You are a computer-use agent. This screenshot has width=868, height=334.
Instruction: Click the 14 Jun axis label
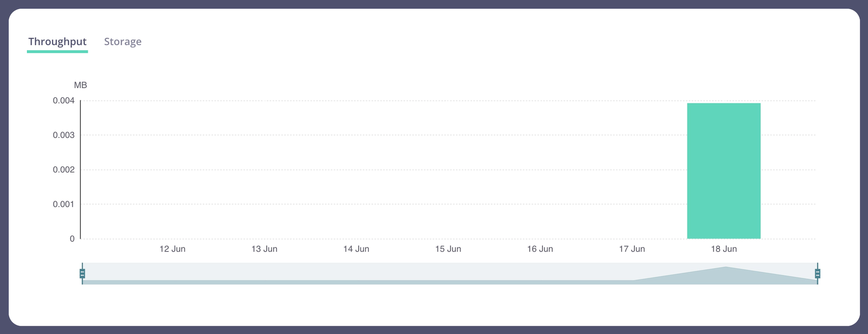[x=356, y=249]
